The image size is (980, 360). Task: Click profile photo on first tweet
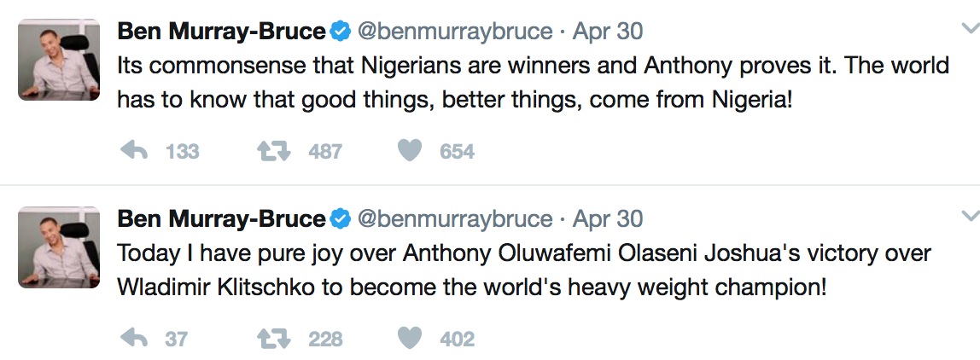[59, 59]
